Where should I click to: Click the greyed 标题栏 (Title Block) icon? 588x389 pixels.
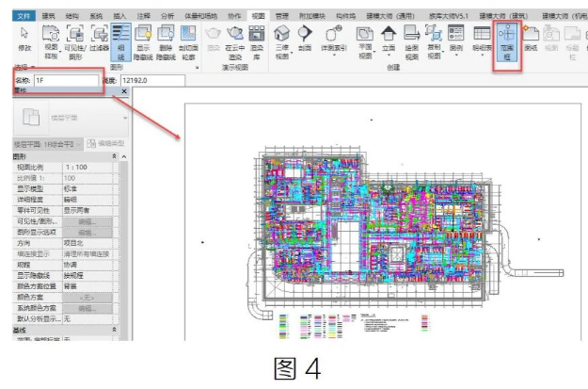coord(572,42)
